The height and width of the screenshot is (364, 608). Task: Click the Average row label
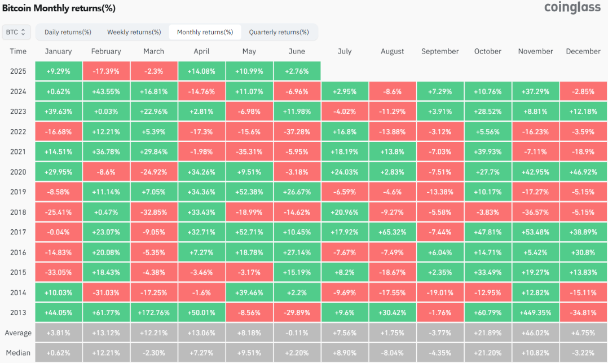(x=18, y=333)
